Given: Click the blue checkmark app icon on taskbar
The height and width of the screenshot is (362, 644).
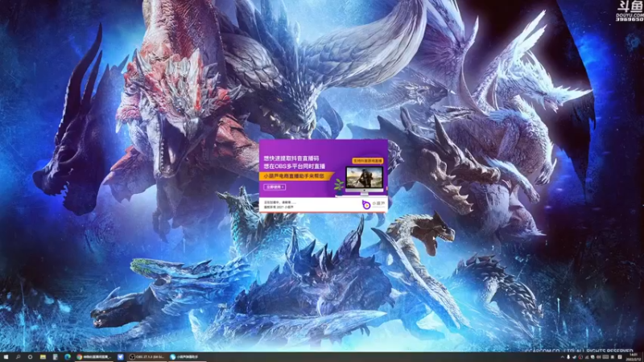Looking at the screenshot, I should (x=120, y=357).
